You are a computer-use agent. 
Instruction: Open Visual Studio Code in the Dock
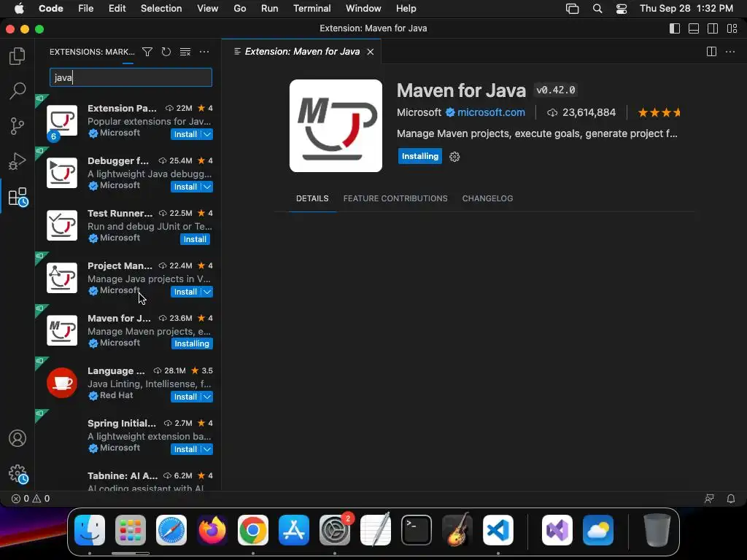[x=498, y=530]
